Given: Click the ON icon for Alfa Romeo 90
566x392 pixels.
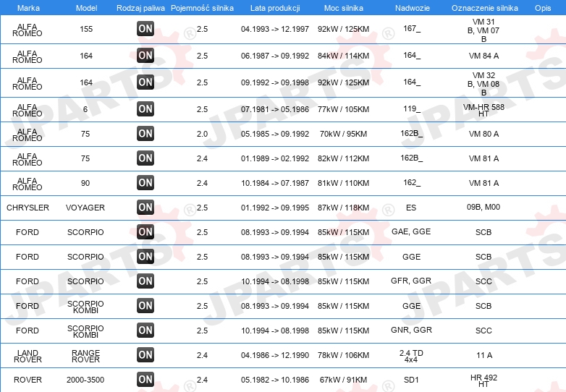Looking at the screenshot, I should [x=145, y=183].
